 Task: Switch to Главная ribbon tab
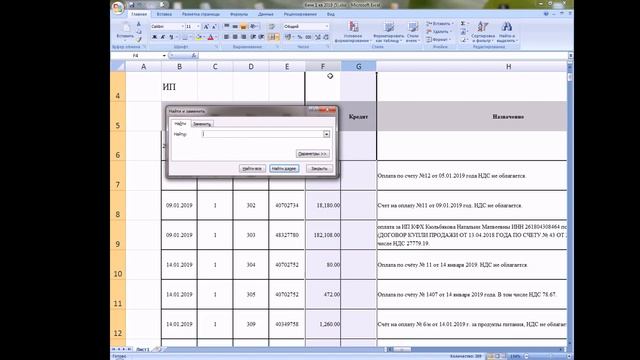click(139, 14)
